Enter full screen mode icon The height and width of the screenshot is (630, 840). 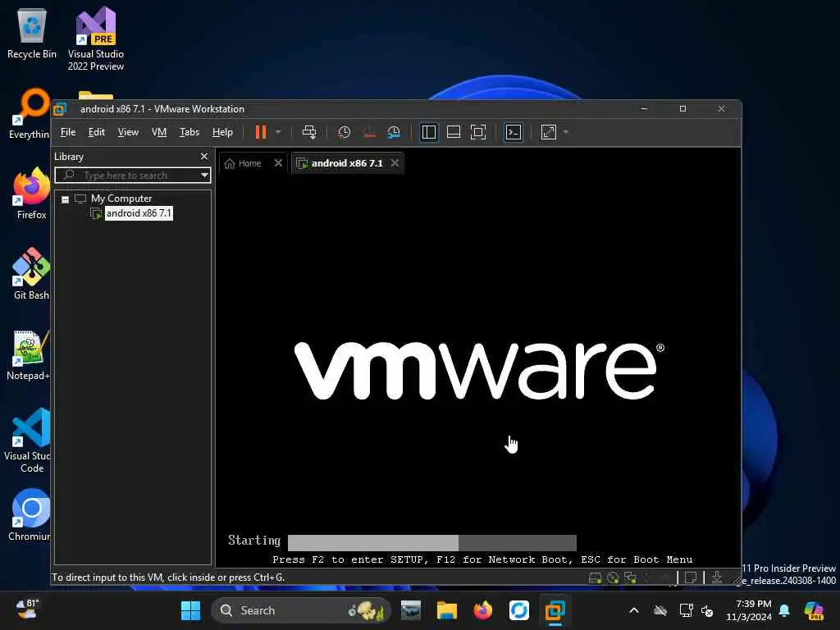point(478,132)
